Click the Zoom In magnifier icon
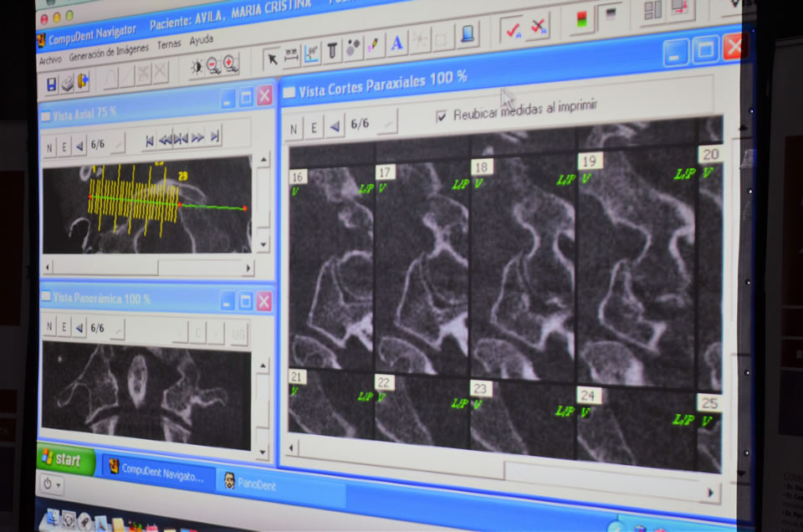The height and width of the screenshot is (532, 803). (x=231, y=64)
